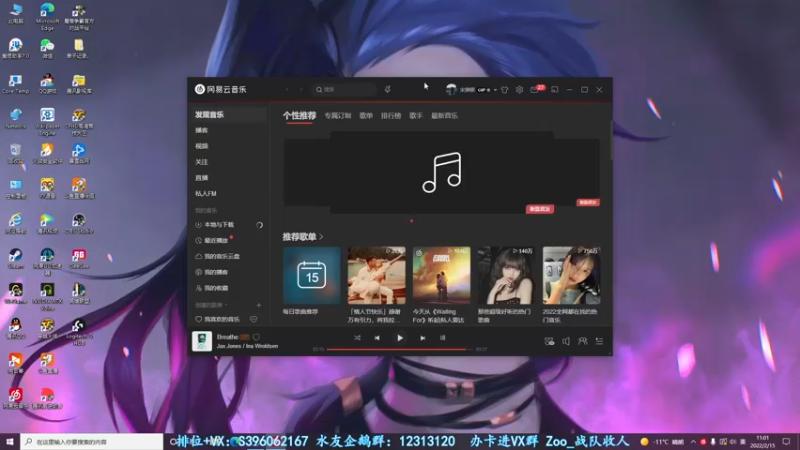Collapse the created playlists section

211,305
